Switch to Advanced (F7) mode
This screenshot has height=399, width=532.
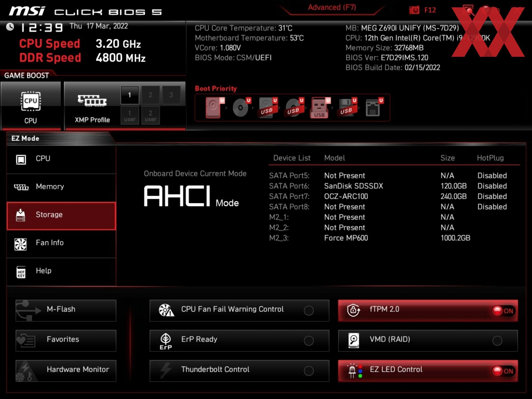click(332, 7)
